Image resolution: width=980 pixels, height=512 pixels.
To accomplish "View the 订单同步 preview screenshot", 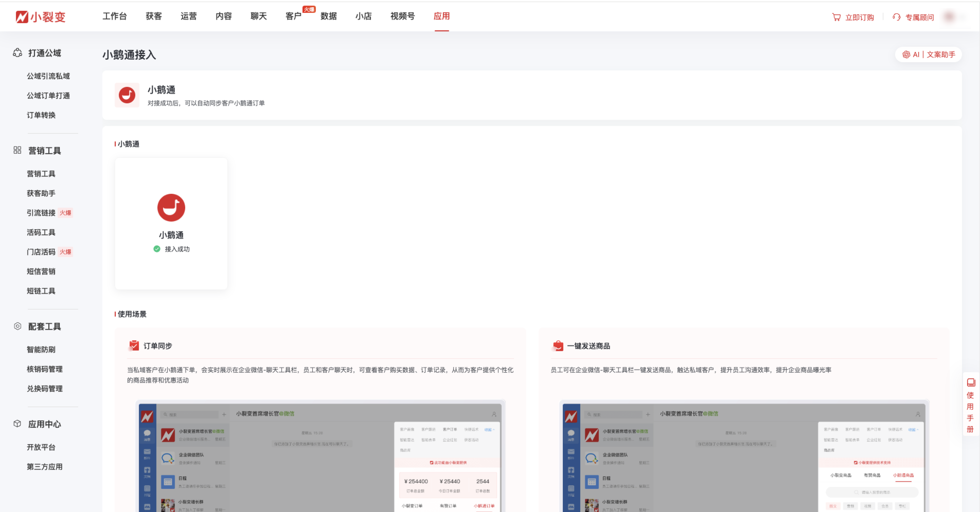I will tap(320, 456).
